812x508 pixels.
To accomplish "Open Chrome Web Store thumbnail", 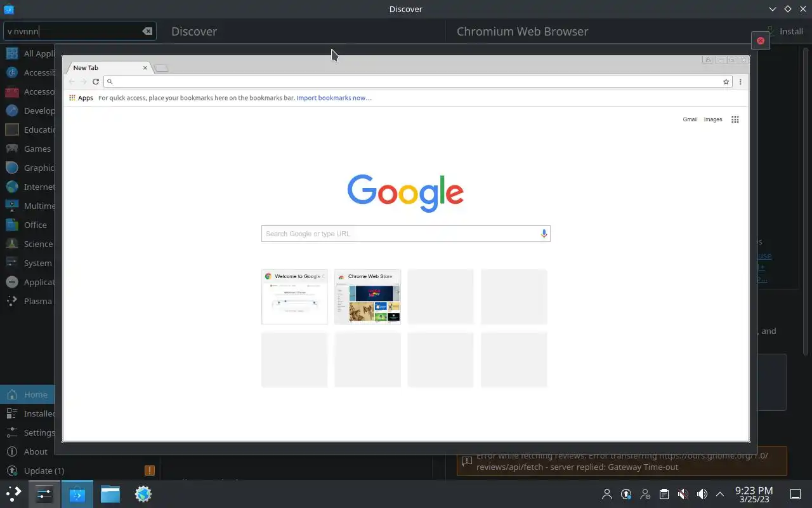I will tap(368, 297).
